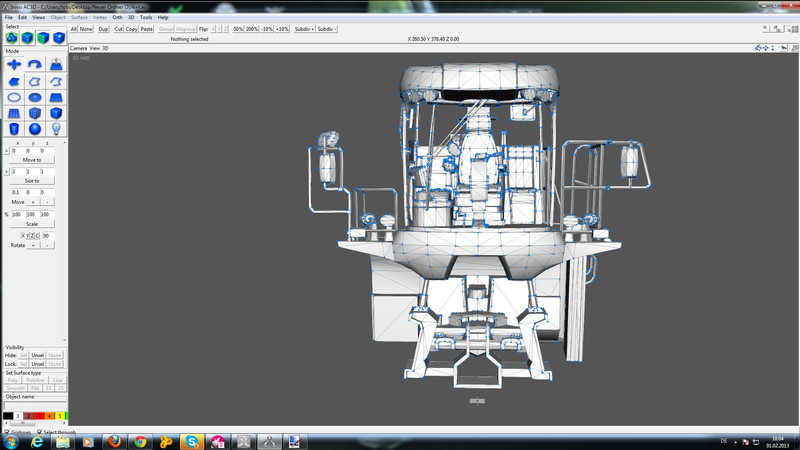Screen dimensions: 800x450
Task: Toggle the Z rotation axis button
Action: [32, 236]
